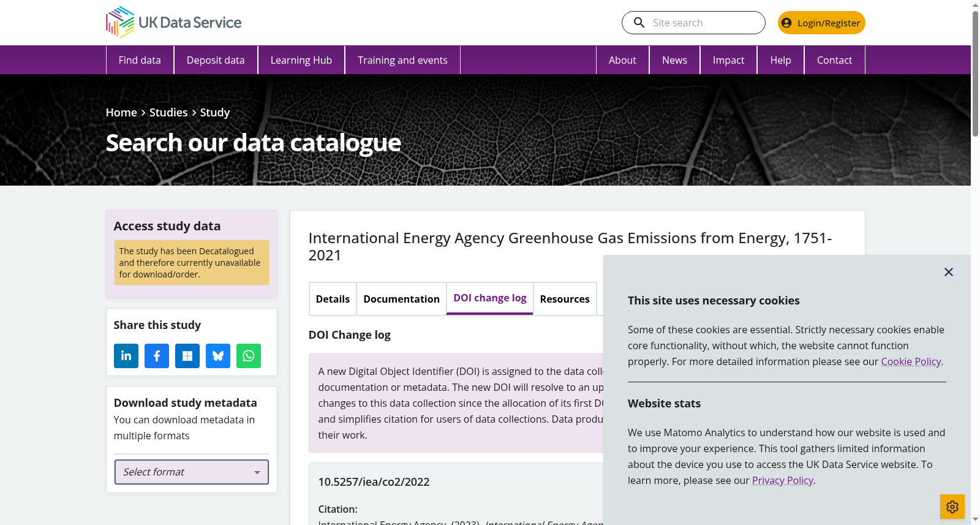980x525 pixels.
Task: Follow the Home breadcrumb link
Action: coord(121,113)
